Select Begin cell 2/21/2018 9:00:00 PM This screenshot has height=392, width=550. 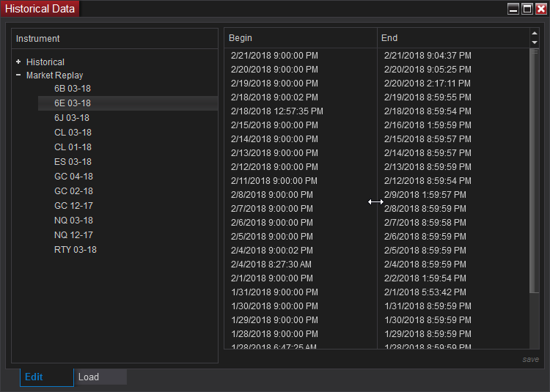click(x=274, y=56)
